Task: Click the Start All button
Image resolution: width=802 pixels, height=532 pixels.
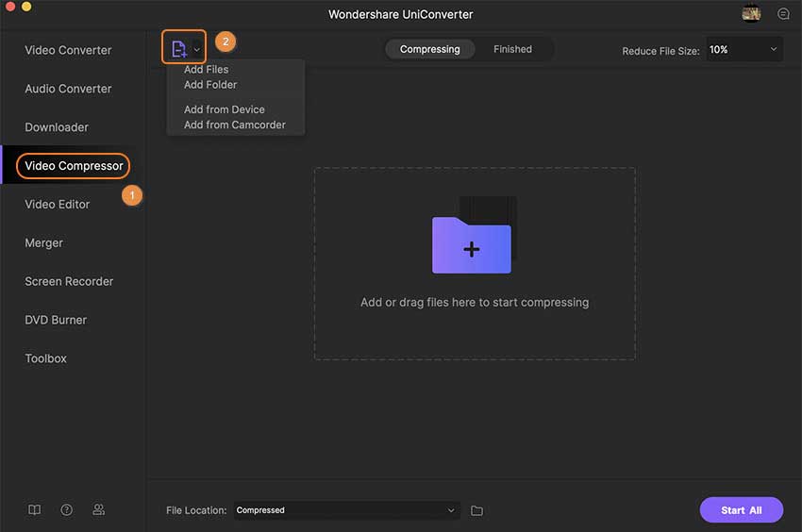Action: pos(741,510)
